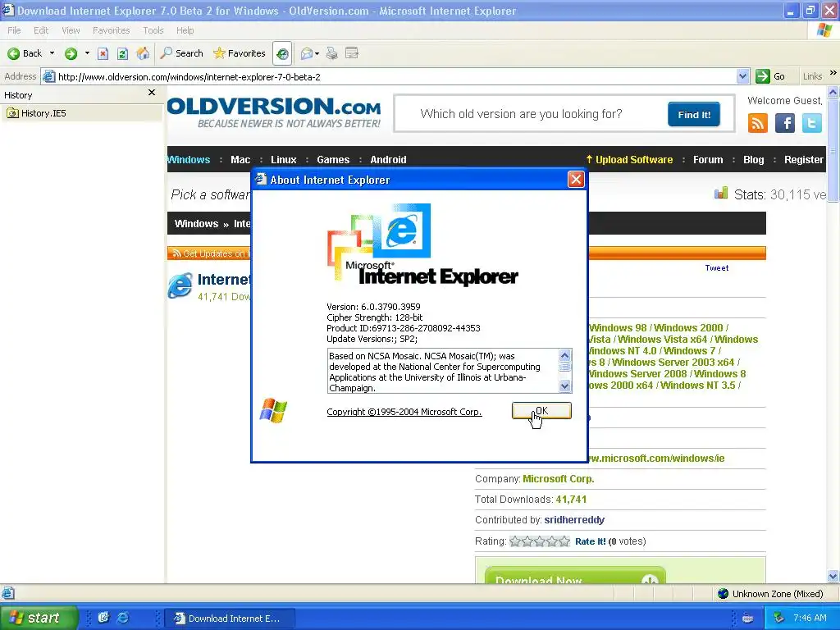Select the Games navigation tab
The height and width of the screenshot is (630, 840).
click(333, 160)
